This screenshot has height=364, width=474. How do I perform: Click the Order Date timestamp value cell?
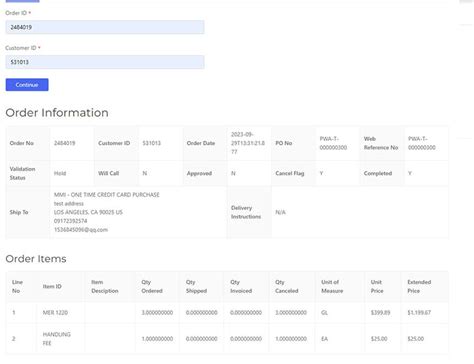(248, 143)
